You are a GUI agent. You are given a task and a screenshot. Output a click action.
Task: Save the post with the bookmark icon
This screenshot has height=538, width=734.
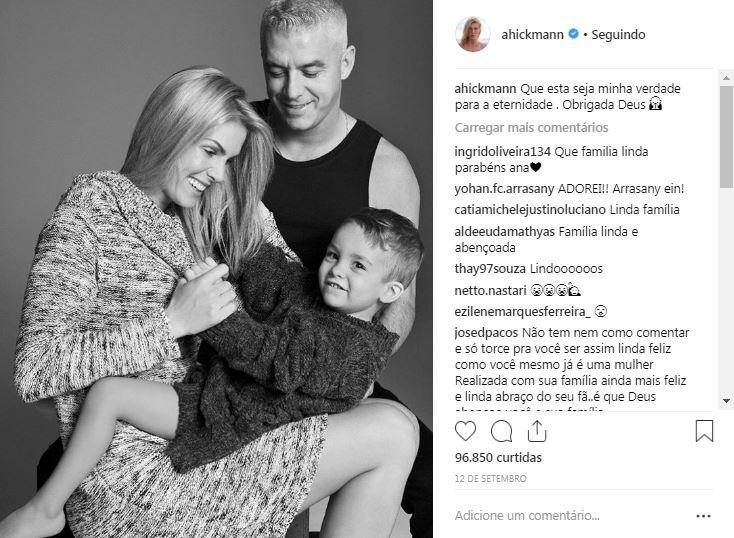coord(704,431)
